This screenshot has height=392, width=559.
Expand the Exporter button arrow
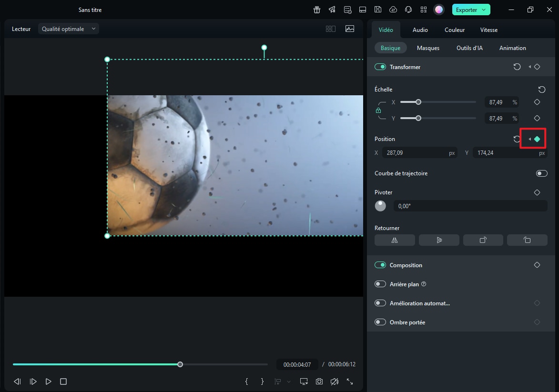pyautogui.click(x=484, y=10)
